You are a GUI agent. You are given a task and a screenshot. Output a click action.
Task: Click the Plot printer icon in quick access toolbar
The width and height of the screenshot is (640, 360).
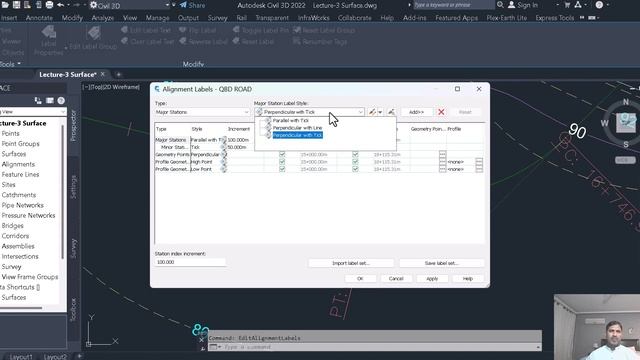[x=49, y=5]
